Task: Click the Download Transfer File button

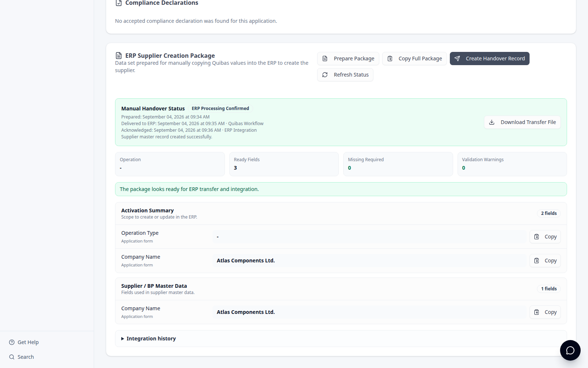Action: [x=522, y=122]
